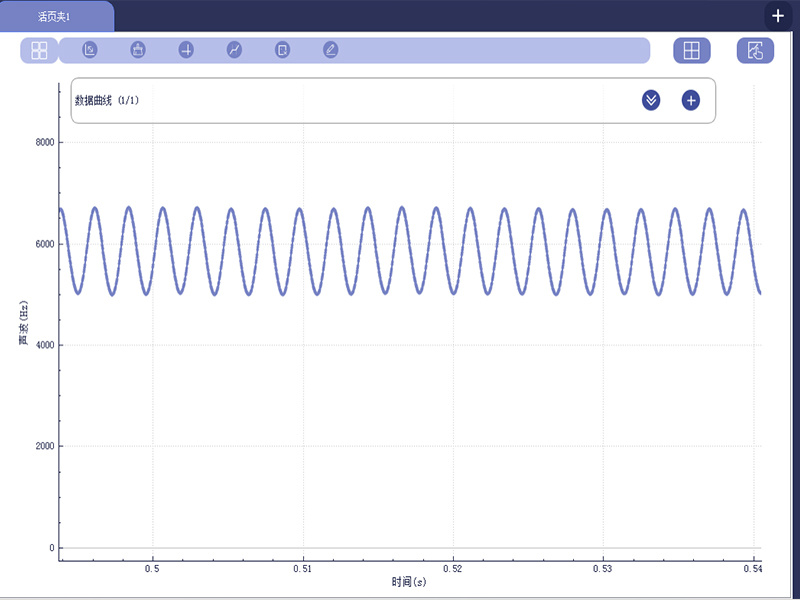Click the 2000 y-axis tick value
Viewport: 800px width, 600px height.
[x=45, y=446]
